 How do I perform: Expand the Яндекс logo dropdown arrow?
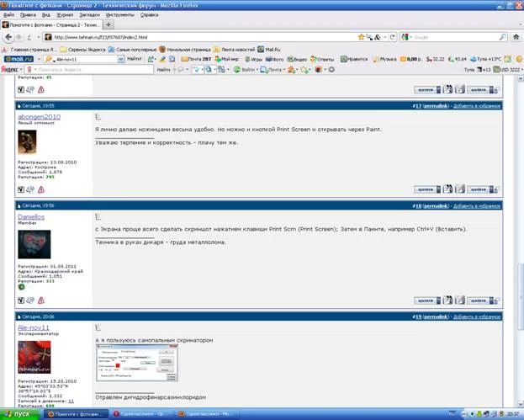[x=21, y=70]
